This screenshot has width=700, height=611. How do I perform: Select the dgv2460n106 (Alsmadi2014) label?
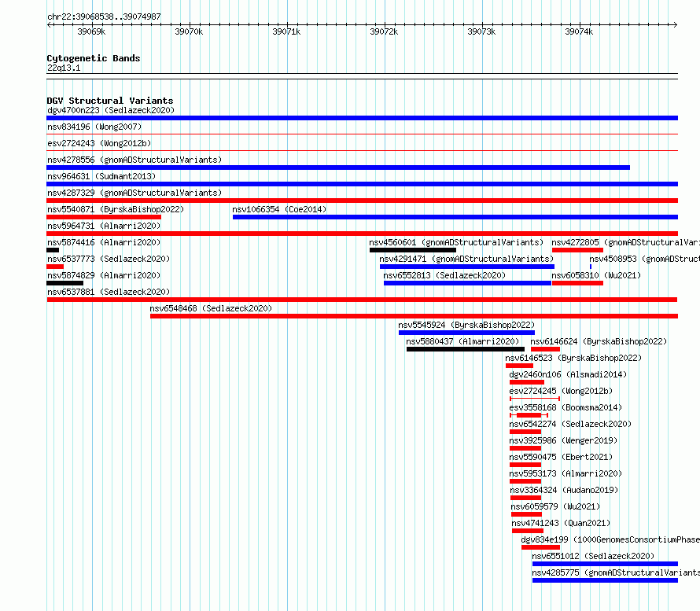pyautogui.click(x=569, y=374)
